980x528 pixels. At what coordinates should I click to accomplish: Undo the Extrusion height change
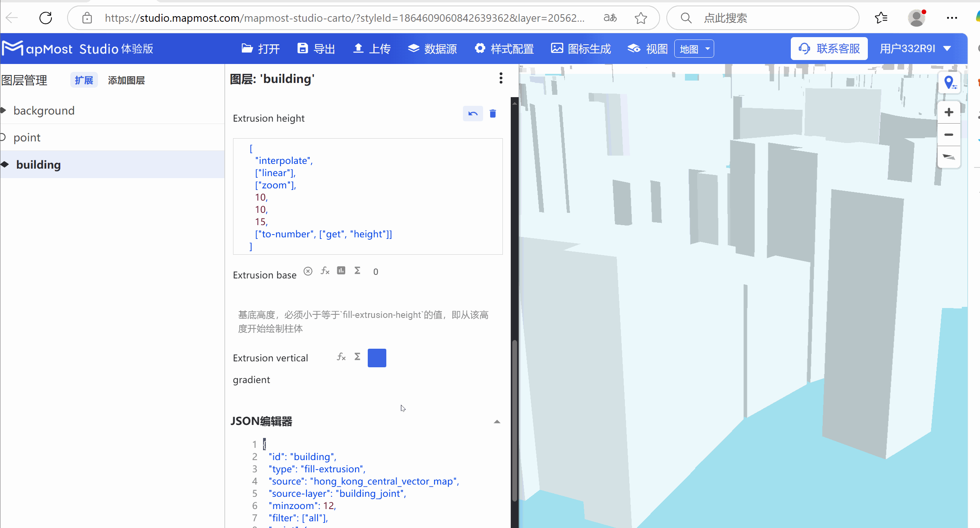click(x=473, y=114)
